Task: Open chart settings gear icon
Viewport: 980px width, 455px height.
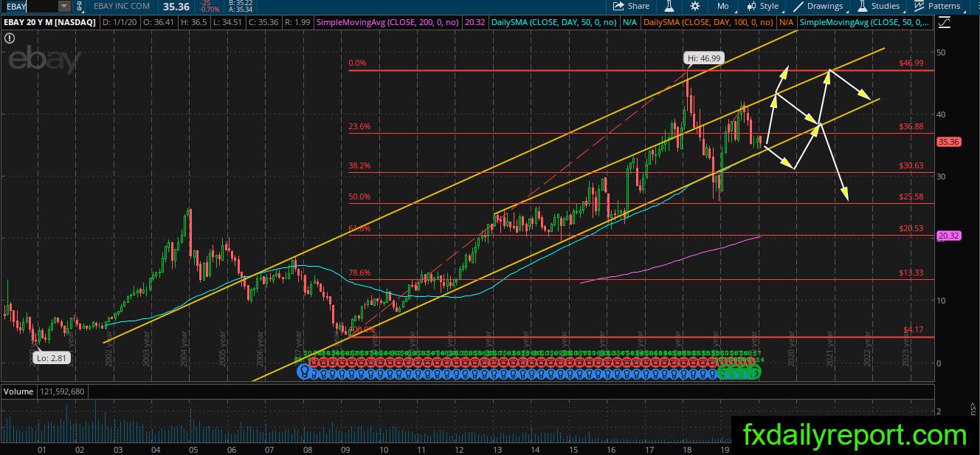Action: [x=695, y=6]
